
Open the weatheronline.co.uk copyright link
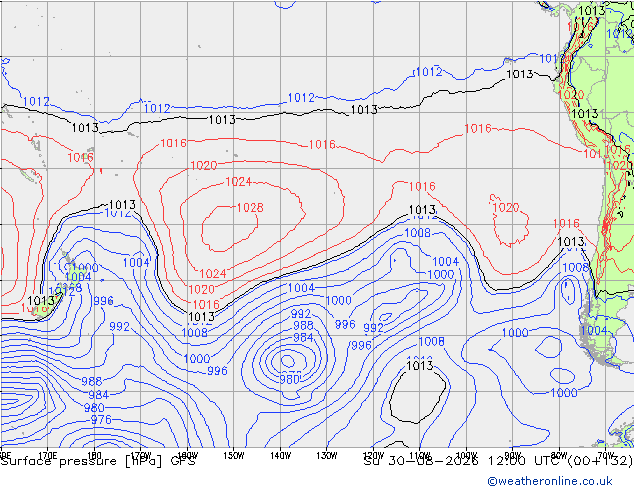[x=550, y=481]
